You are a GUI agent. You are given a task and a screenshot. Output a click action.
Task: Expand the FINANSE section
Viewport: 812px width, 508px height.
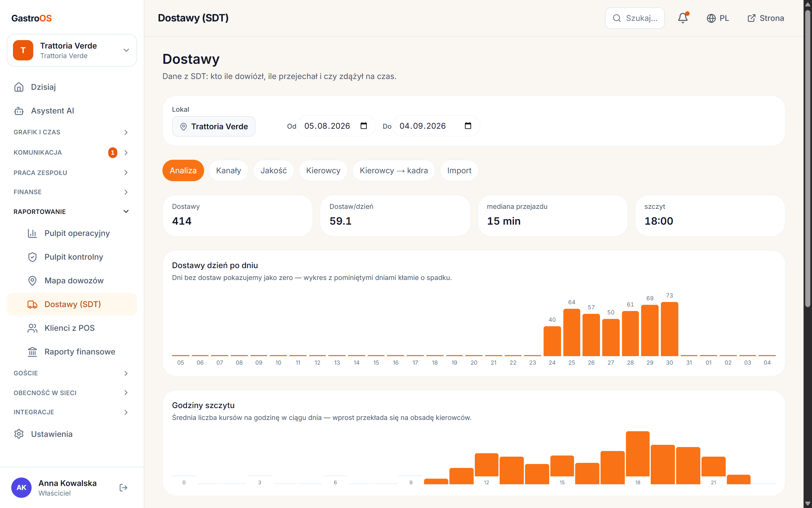click(x=71, y=192)
